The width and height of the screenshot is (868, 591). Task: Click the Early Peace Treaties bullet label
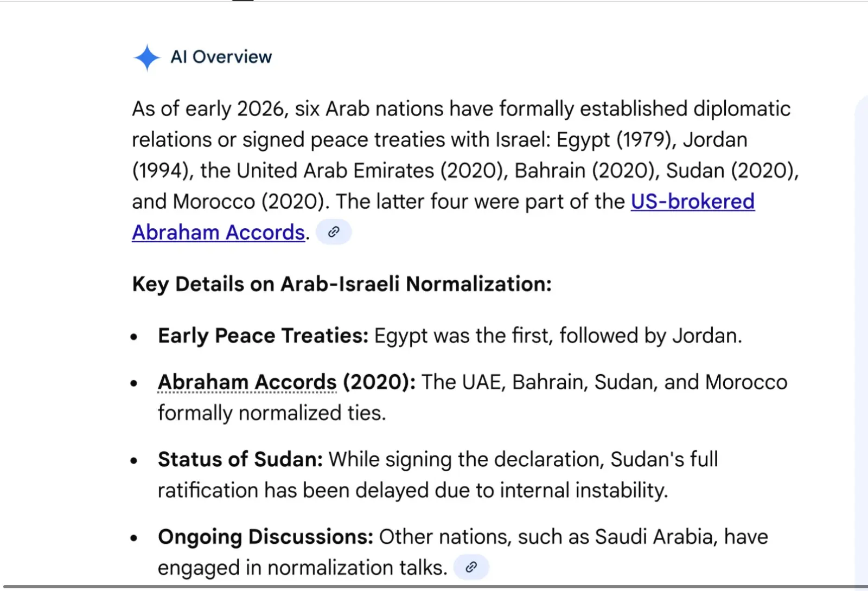(x=263, y=336)
